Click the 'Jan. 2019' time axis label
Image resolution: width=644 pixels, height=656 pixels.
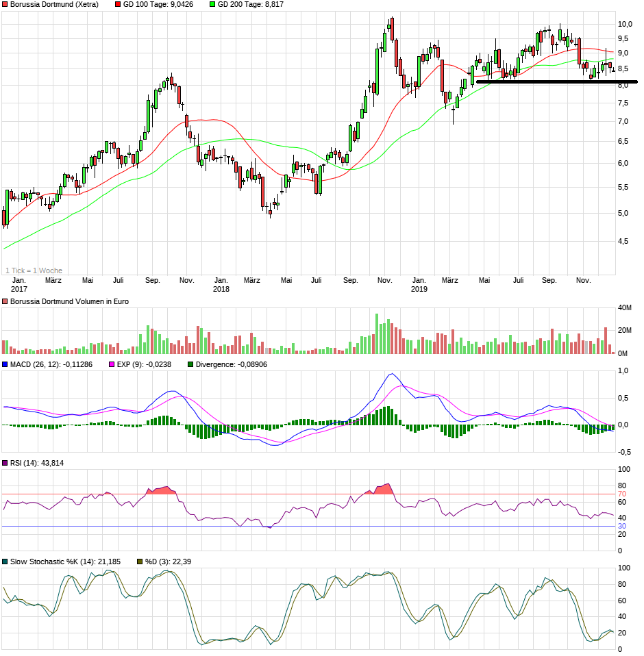419,285
